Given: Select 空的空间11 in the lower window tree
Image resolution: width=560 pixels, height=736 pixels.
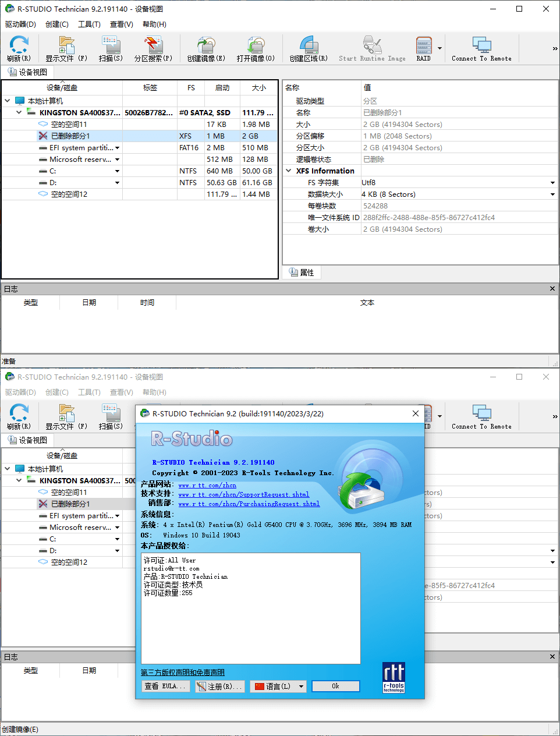Looking at the screenshot, I should [x=69, y=492].
